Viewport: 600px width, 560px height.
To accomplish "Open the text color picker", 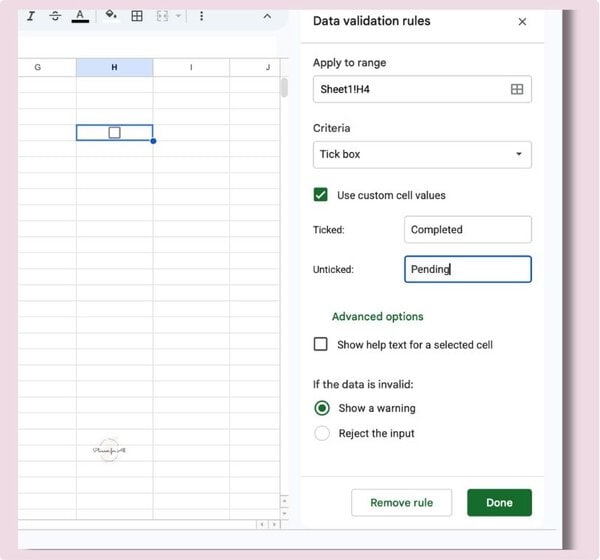I will (x=80, y=16).
